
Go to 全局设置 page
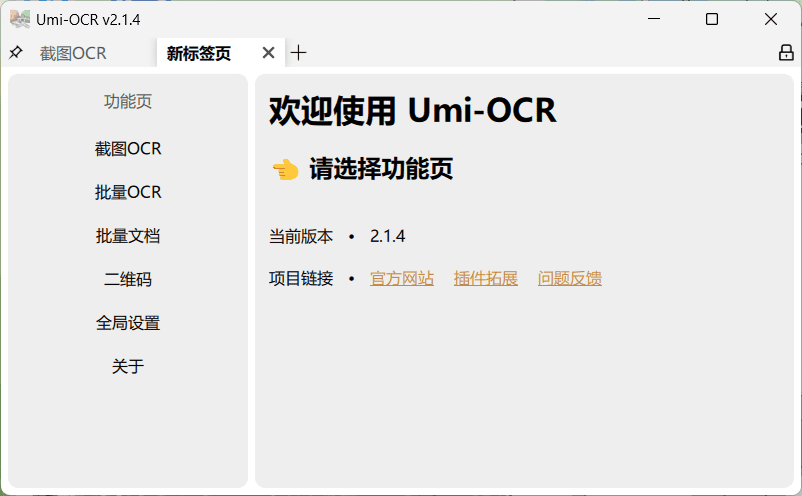click(x=128, y=323)
